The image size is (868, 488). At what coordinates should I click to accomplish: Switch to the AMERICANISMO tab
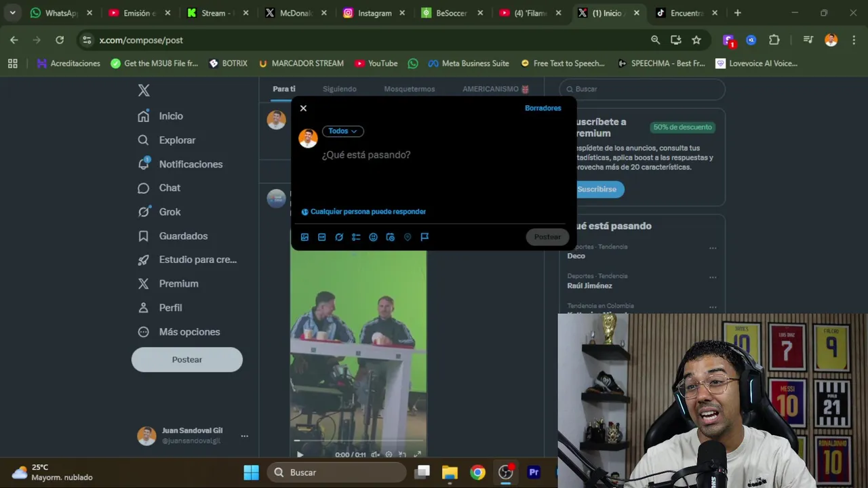pos(496,89)
